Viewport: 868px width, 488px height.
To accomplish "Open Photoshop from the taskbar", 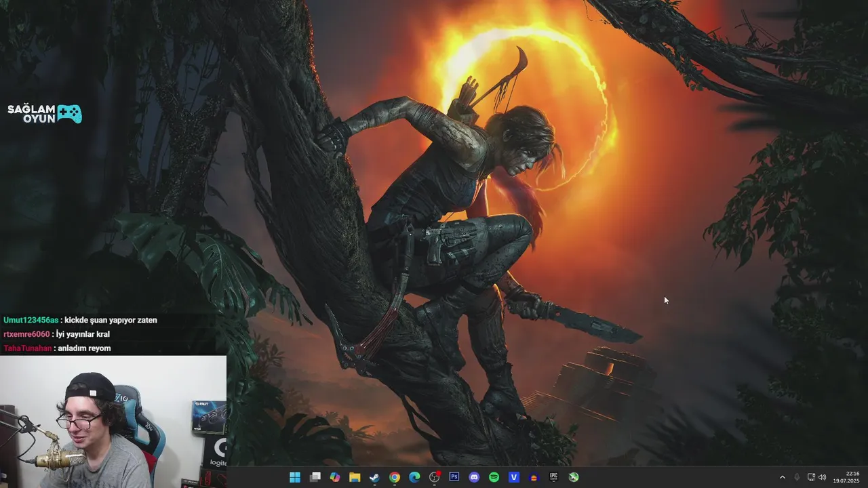I will point(454,477).
